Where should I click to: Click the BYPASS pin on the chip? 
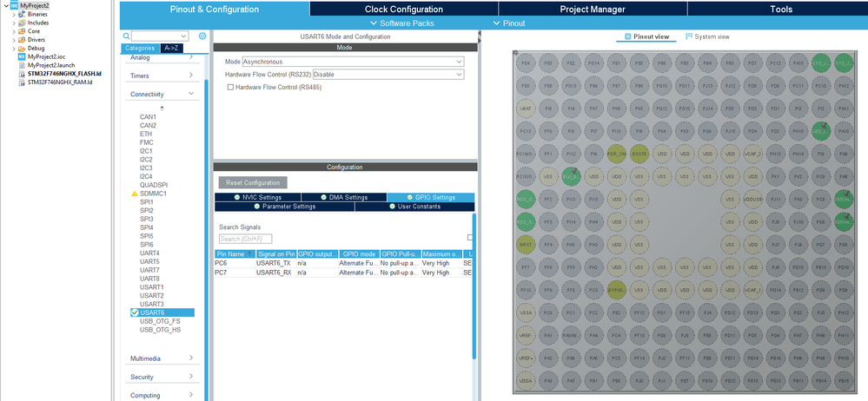coord(616,289)
